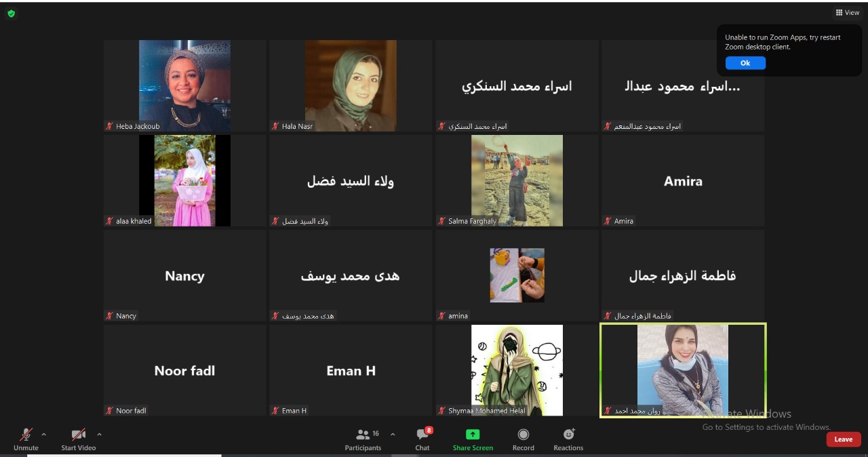The width and height of the screenshot is (868, 457).
Task: Click the muted mic icon beside هدى محمد يوسف label
Action: pos(275,316)
